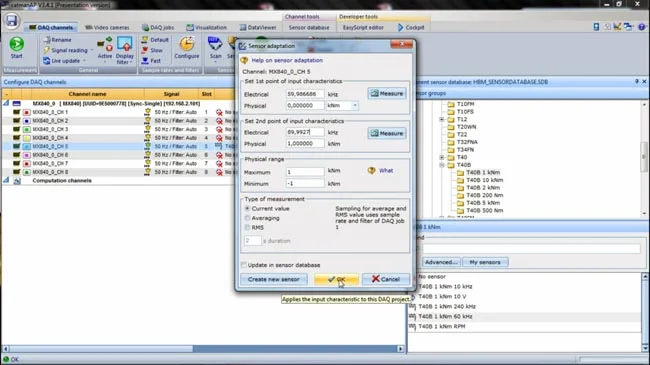
Task: Click the Help on sensor adaptation icon
Action: [x=244, y=60]
